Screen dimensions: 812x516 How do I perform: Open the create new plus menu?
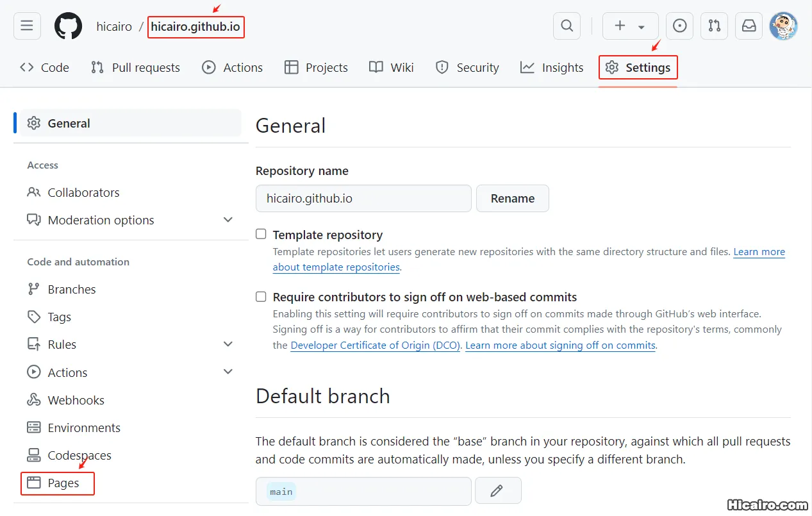click(630, 26)
